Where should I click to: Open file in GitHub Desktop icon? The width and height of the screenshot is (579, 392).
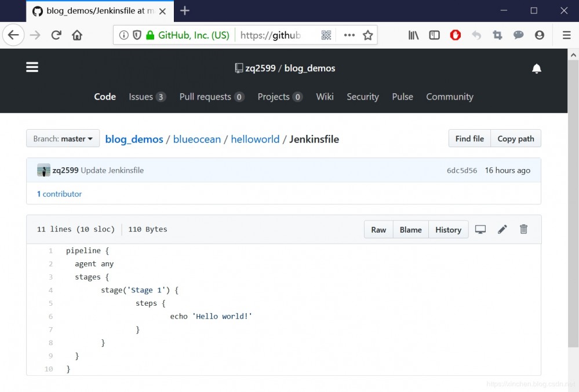tap(480, 229)
